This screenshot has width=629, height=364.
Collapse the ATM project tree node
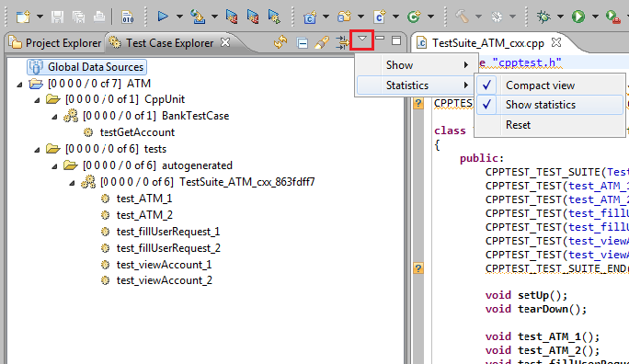19,85
